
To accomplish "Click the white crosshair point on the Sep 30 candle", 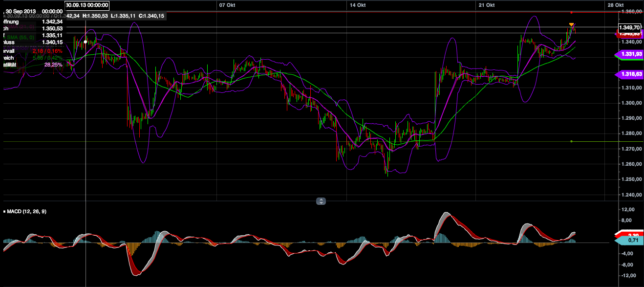I will 86,42.
